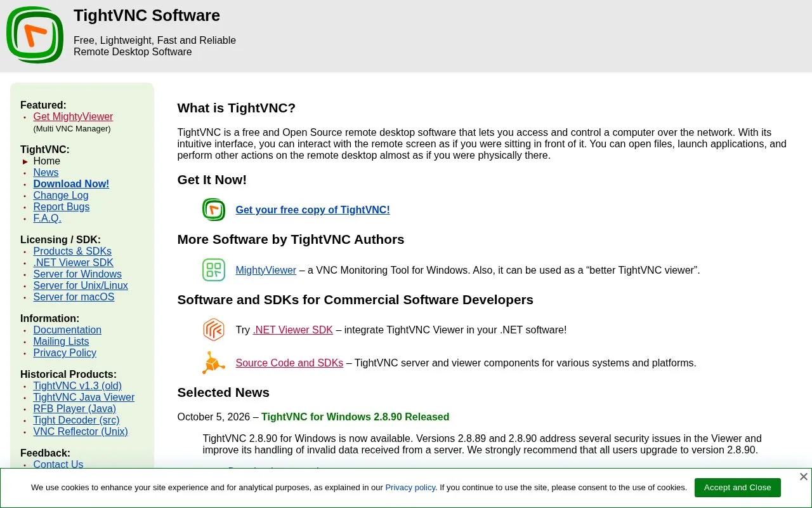This screenshot has height=508, width=812.
Task: Open the F.A.Q. sidebar link
Action: (x=48, y=218)
